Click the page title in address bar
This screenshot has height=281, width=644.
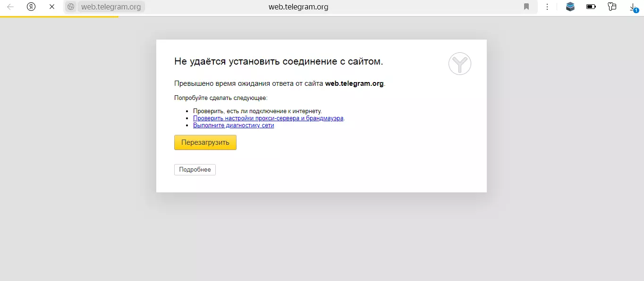point(298,7)
